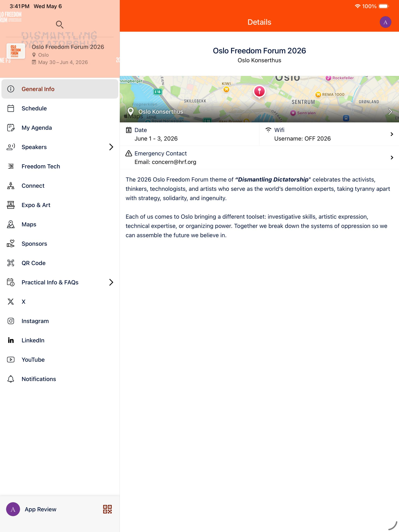Image resolution: width=399 pixels, height=532 pixels.
Task: Open the My Agenda menu item
Action: coord(60,128)
